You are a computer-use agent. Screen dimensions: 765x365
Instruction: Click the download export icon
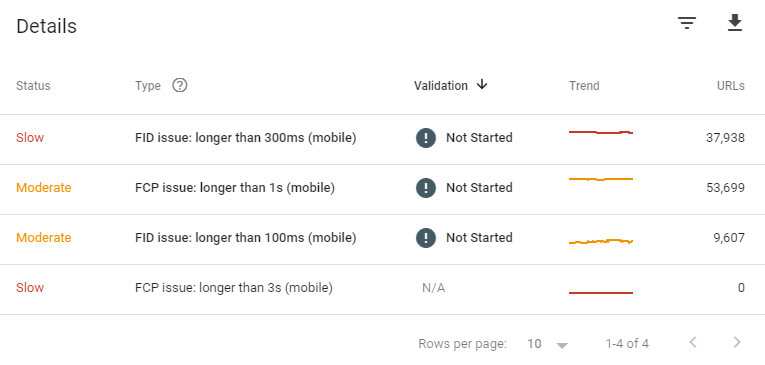735,23
